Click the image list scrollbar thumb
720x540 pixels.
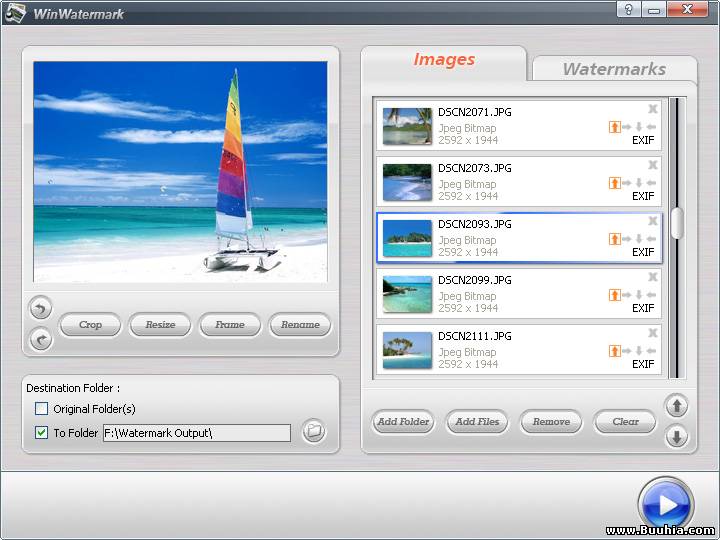click(x=676, y=223)
